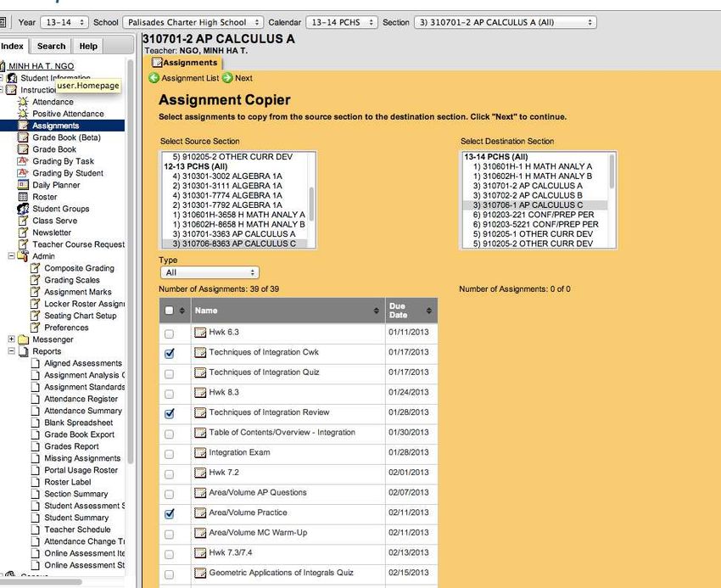Expand the Messenger tree node
This screenshot has width=721, height=588.
pos(11,339)
